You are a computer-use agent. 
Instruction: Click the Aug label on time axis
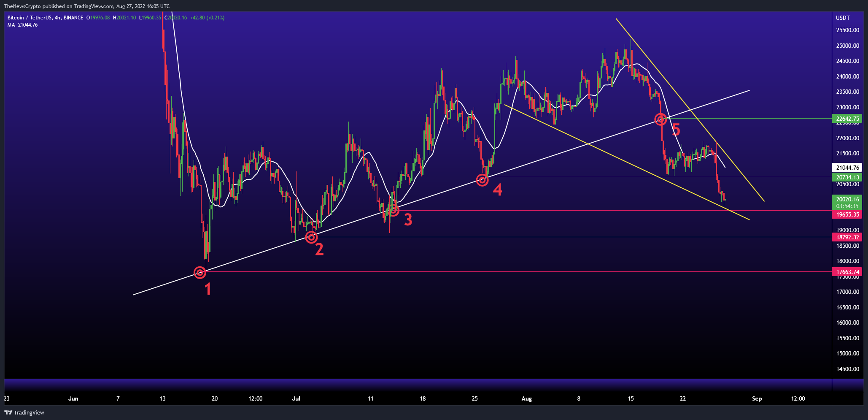coord(527,398)
